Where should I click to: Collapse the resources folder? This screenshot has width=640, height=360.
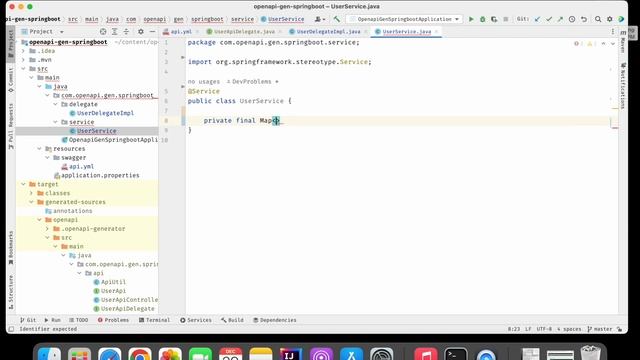point(40,149)
